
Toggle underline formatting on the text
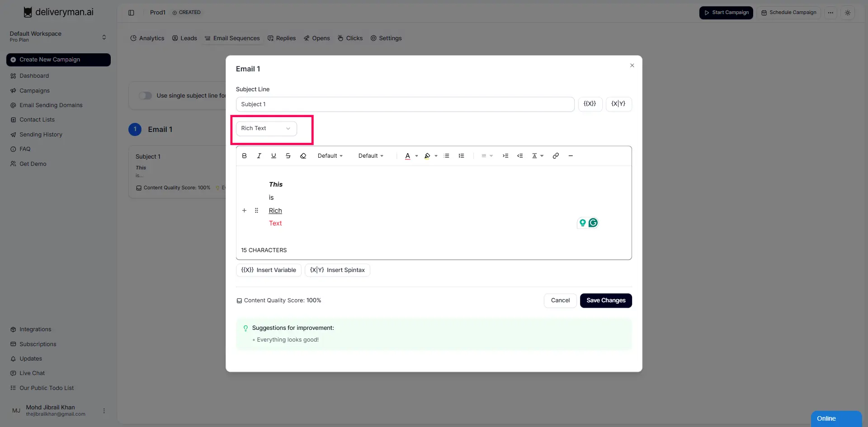(274, 156)
